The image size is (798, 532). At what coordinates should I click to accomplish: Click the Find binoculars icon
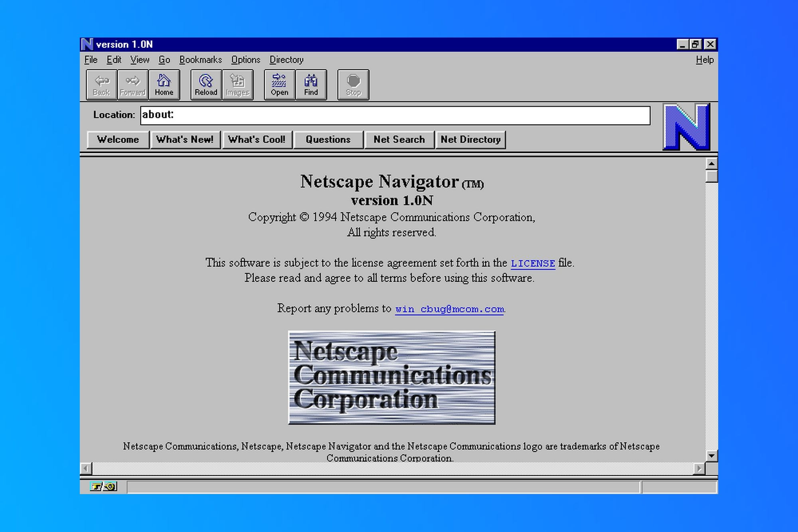[311, 84]
